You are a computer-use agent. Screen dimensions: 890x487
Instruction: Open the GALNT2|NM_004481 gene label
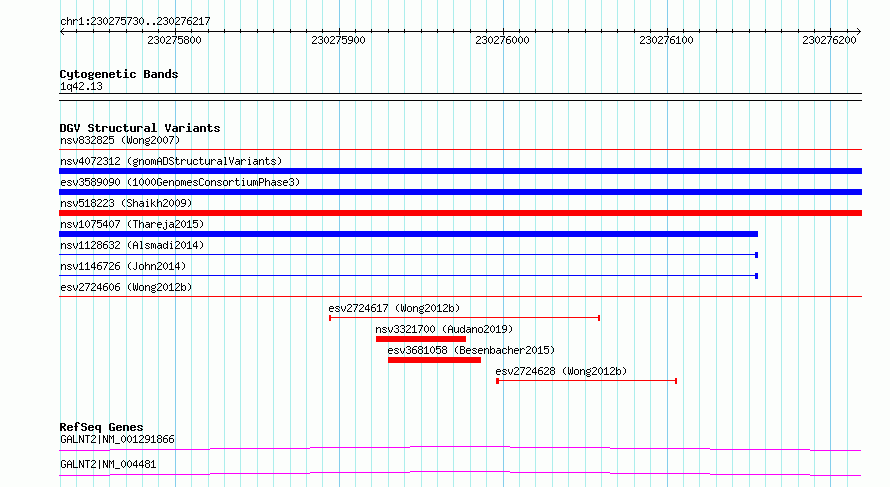pyautogui.click(x=108, y=464)
